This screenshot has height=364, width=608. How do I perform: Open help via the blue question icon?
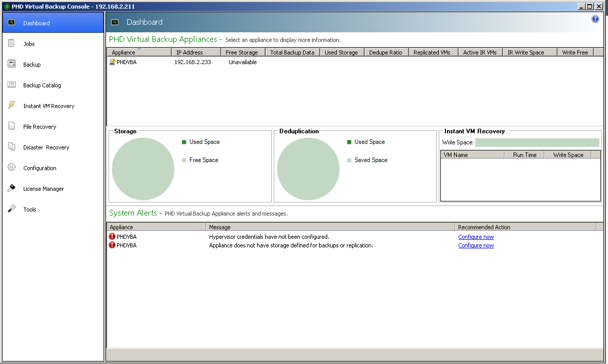(595, 19)
